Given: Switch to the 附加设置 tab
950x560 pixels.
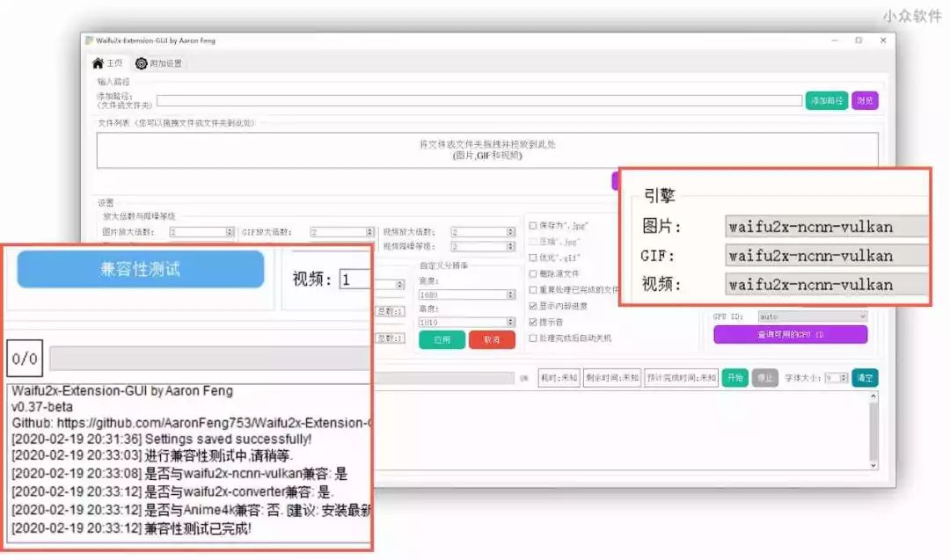Looking at the screenshot, I should pyautogui.click(x=158, y=63).
